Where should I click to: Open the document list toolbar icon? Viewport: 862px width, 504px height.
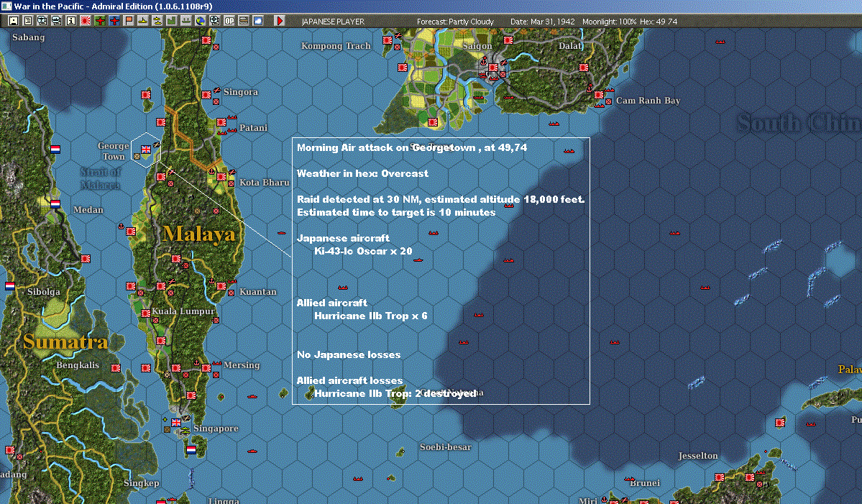tap(28, 21)
